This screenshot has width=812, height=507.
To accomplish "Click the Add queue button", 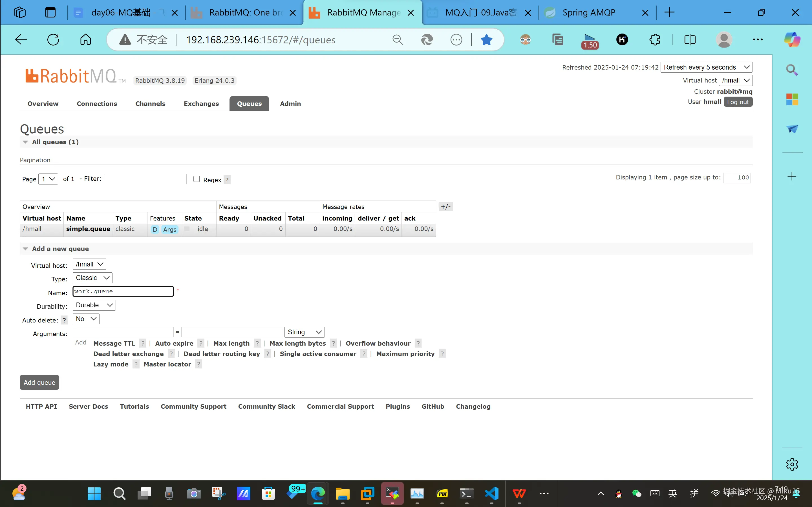I will [39, 382].
